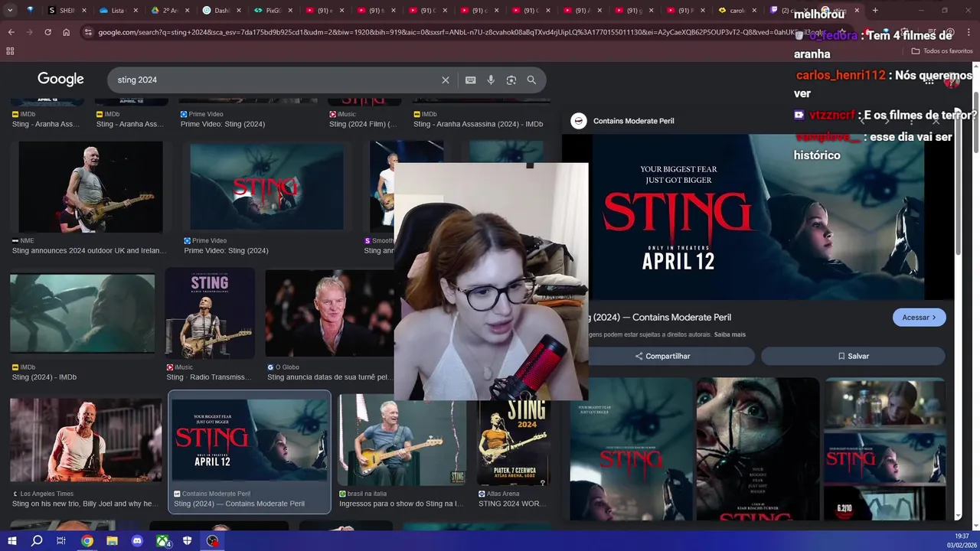980x551 pixels.
Task: View site information icon in address bar
Action: point(88,32)
